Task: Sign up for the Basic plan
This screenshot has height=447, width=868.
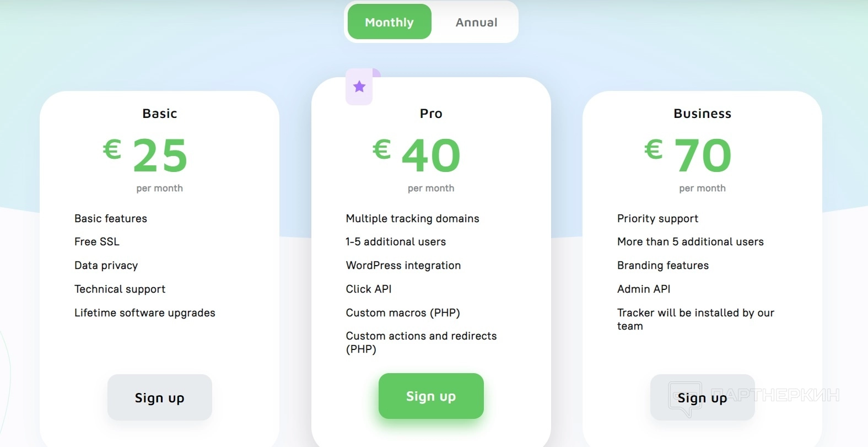Action: click(160, 397)
